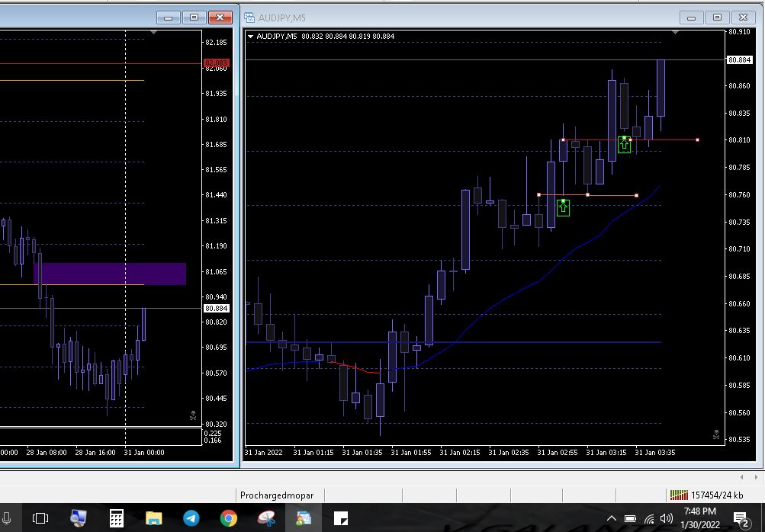Click expert advisor icon in AUDJPY chart corner
Image resolution: width=765 pixels, height=532 pixels.
[715, 435]
